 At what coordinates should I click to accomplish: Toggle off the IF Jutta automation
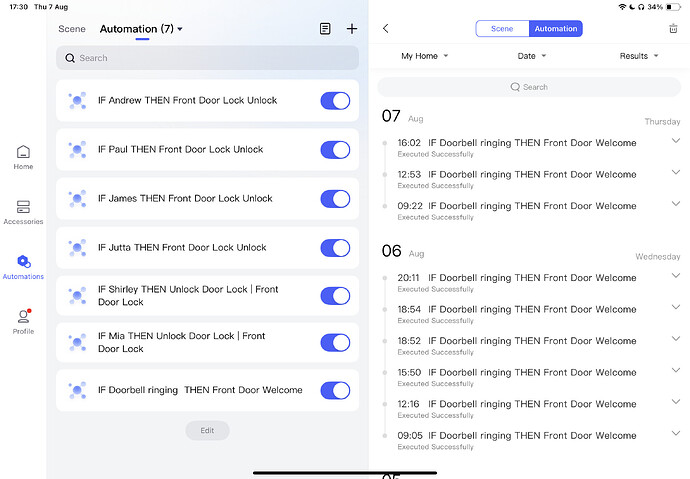335,247
